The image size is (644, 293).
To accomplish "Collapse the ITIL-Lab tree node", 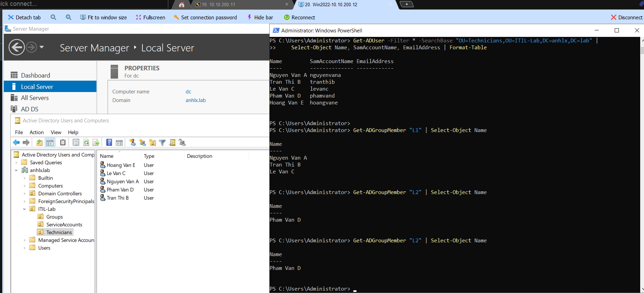I will pyautogui.click(x=24, y=209).
